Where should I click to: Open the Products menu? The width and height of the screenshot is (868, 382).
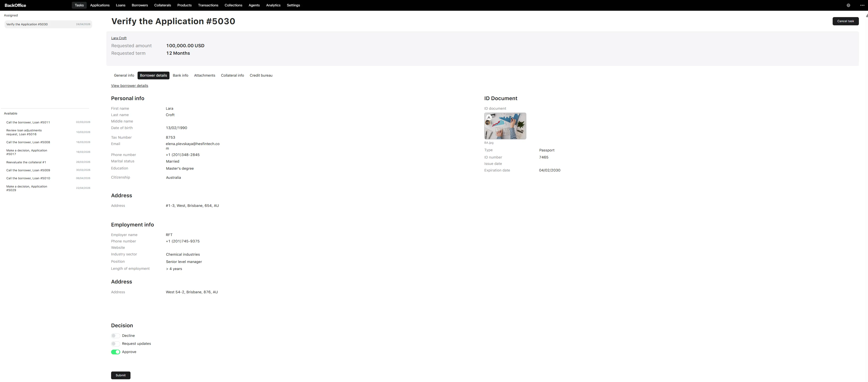[184, 5]
